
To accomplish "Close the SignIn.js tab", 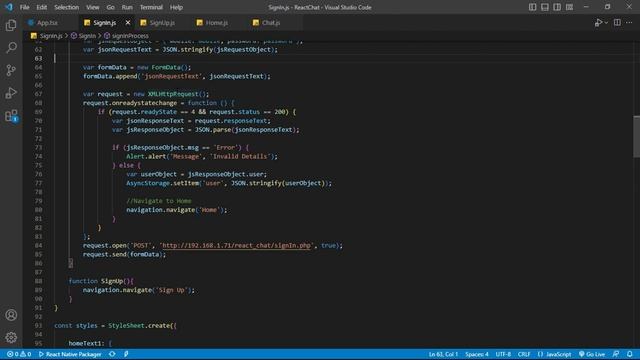I will (128, 23).
